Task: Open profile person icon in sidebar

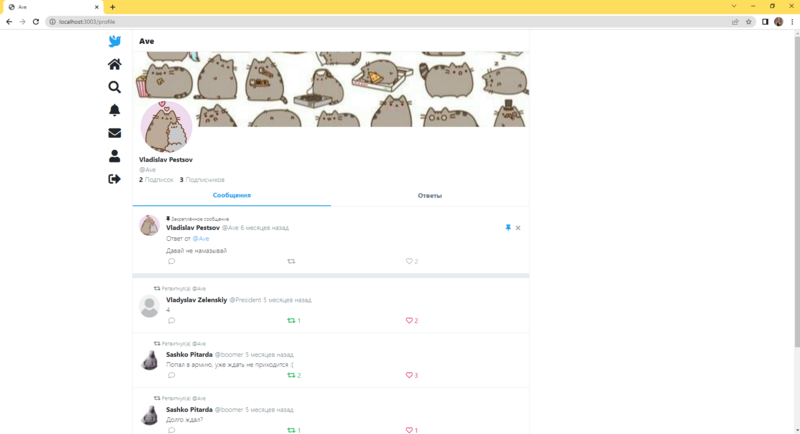Action: pyautogui.click(x=114, y=156)
